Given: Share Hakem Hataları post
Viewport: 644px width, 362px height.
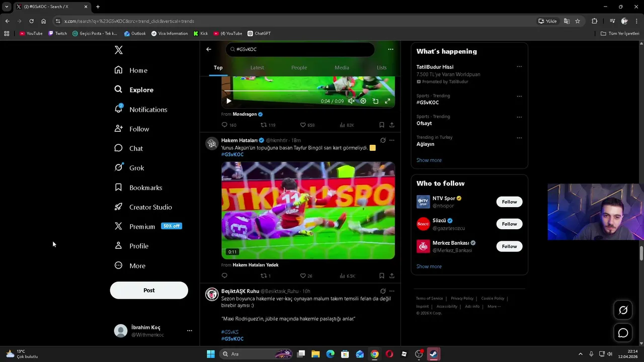Looking at the screenshot, I should (392, 276).
